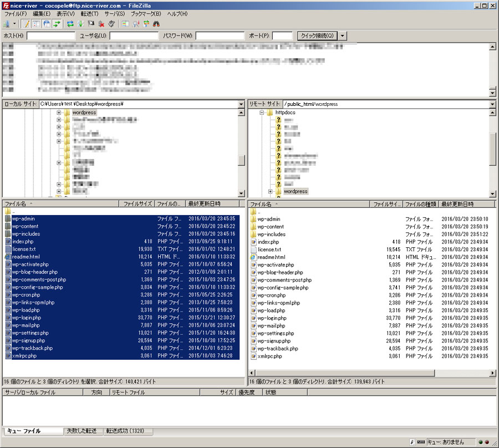Click the ユーザ名(U) input field
The height and width of the screenshot is (448, 499).
(x=134, y=35)
